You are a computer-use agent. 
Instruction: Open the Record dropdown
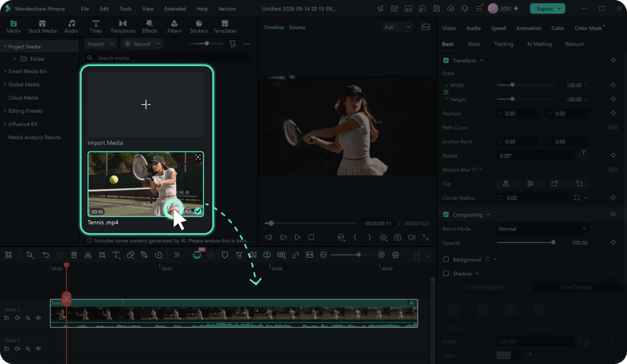tap(142, 44)
